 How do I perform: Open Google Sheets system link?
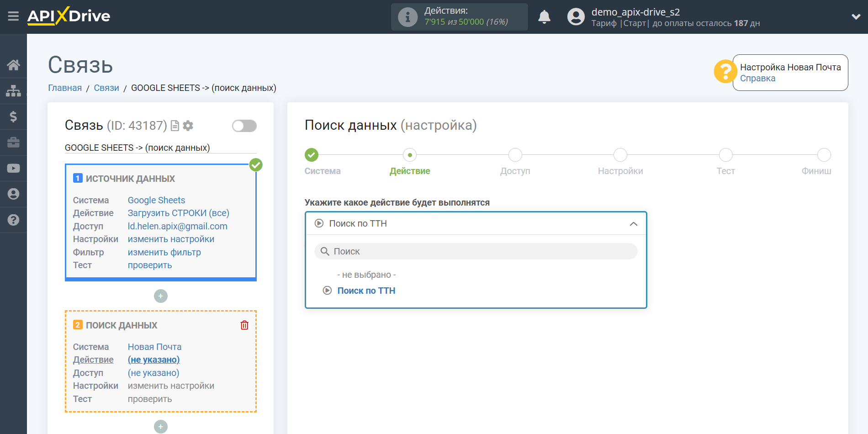pyautogui.click(x=156, y=200)
